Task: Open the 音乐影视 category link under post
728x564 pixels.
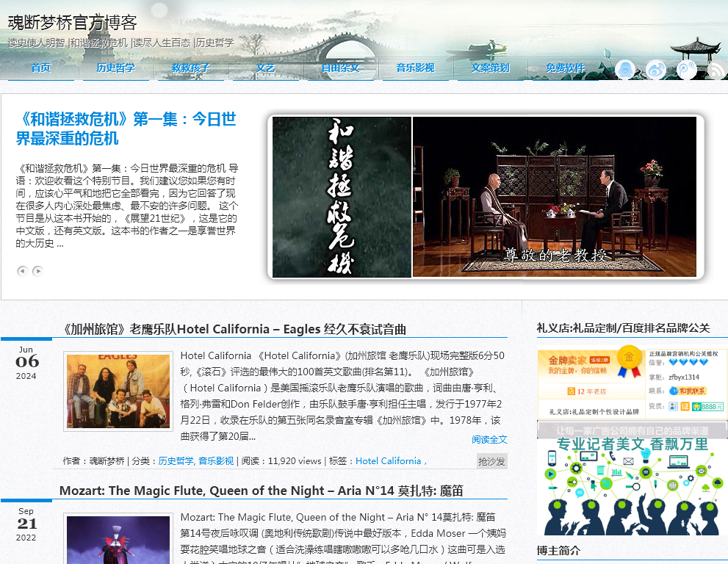Action: pos(217,461)
